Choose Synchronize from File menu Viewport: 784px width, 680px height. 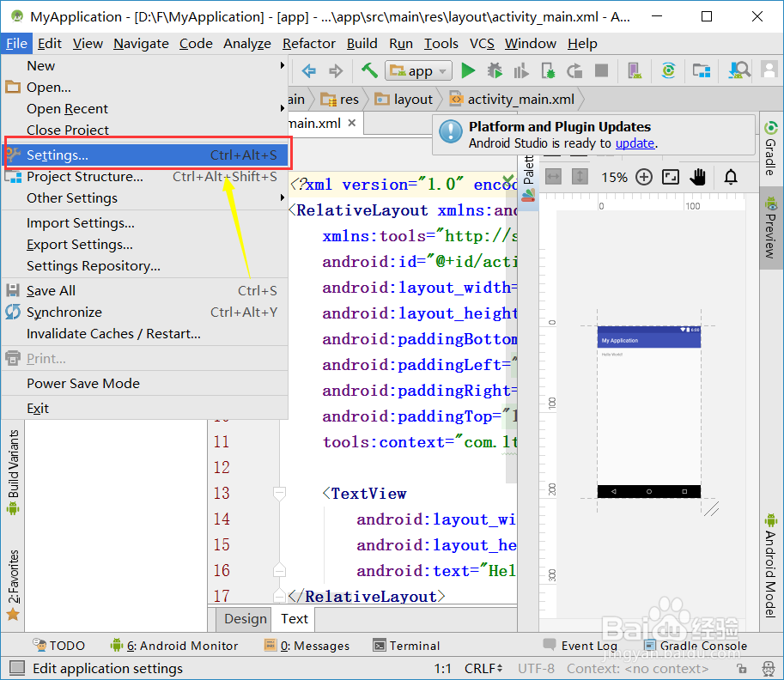pos(144,312)
